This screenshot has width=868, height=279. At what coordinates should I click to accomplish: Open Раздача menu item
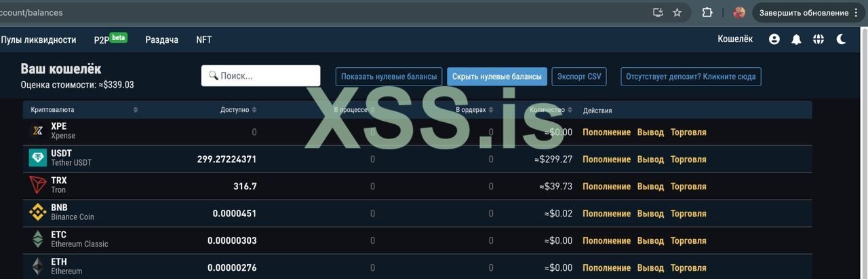(161, 39)
